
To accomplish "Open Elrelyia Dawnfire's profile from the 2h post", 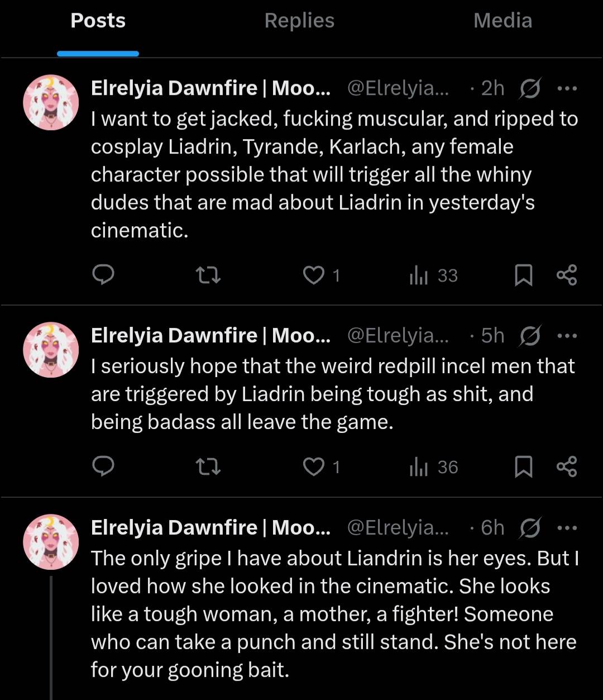I will [210, 88].
